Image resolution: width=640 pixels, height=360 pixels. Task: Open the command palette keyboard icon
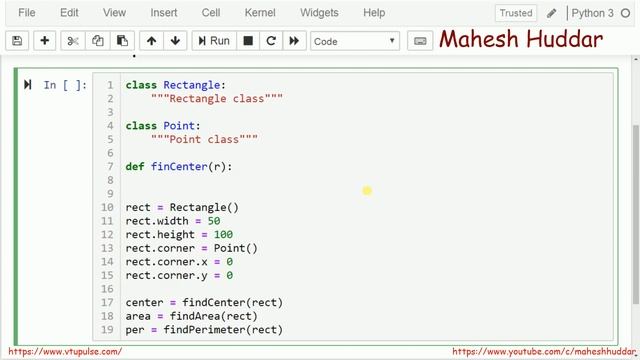pos(420,41)
